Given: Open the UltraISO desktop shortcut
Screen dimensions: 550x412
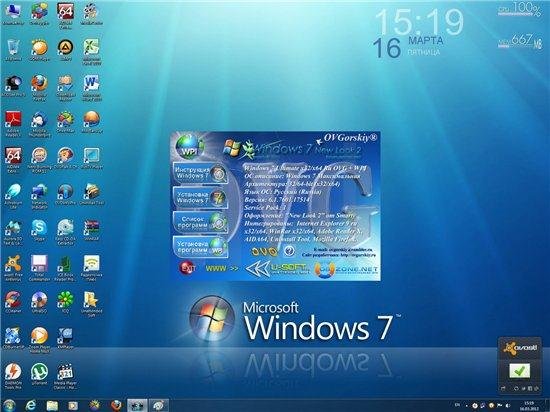Looking at the screenshot, I should click(x=39, y=302).
